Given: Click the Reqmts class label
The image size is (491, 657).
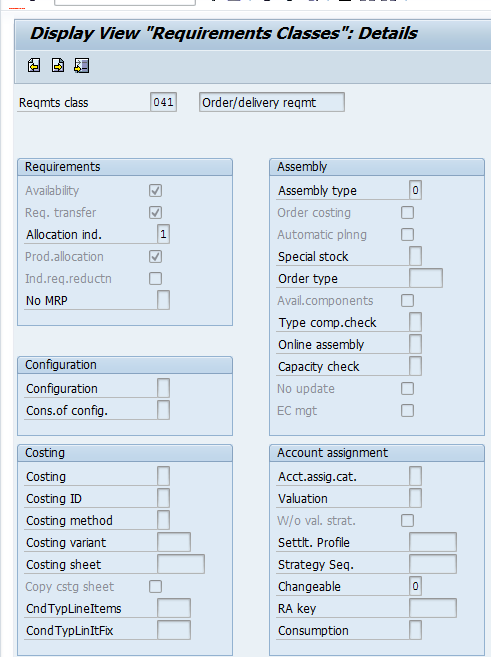Looking at the screenshot, I should 54,103.
